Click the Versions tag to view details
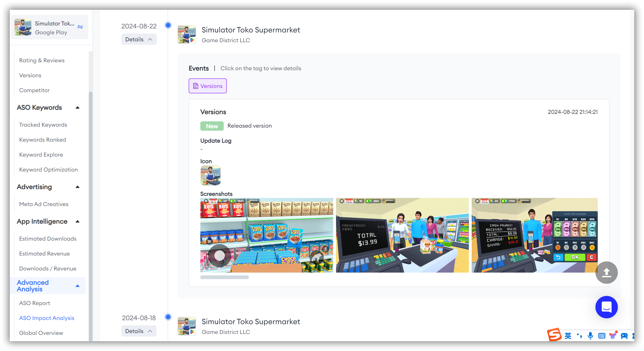 coord(208,86)
